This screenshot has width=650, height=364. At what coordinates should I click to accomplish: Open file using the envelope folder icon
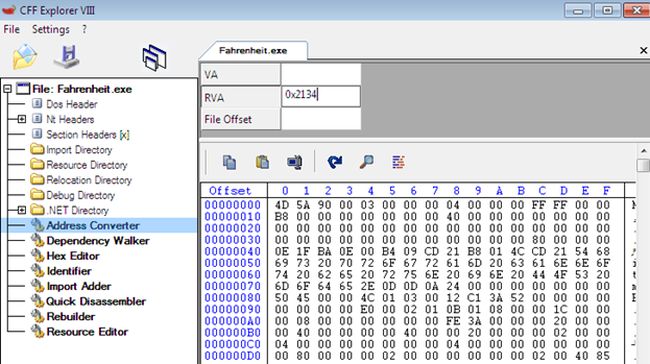point(24,57)
